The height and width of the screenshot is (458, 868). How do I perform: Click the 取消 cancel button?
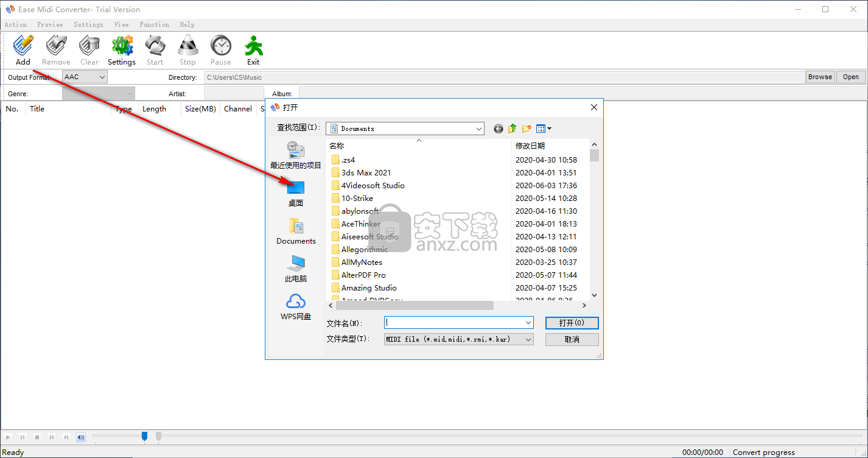pos(572,339)
